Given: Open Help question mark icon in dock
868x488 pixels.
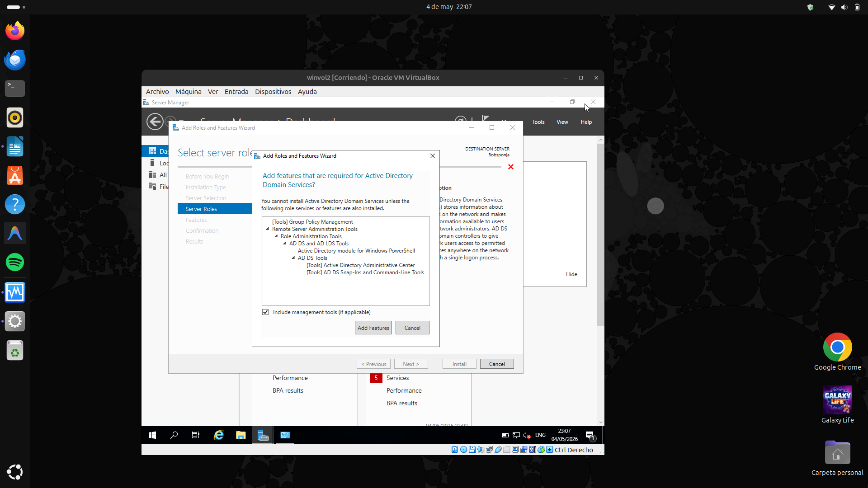Looking at the screenshot, I should click(x=15, y=204).
